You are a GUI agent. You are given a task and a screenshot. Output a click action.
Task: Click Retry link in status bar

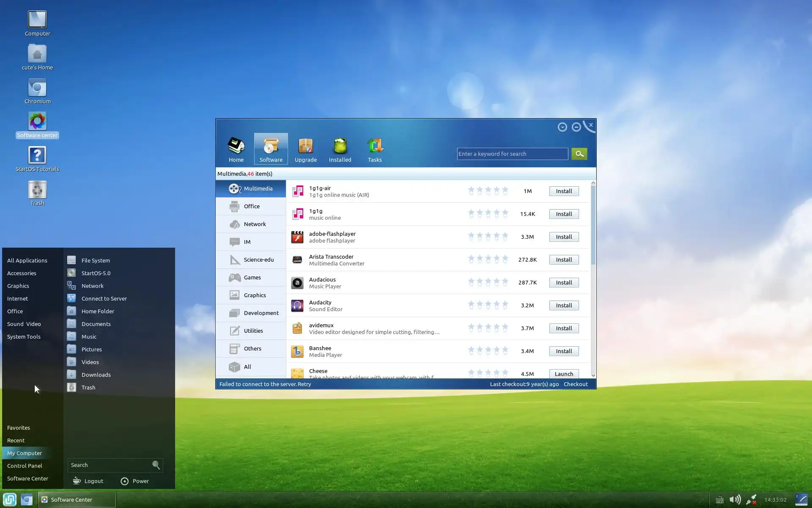[x=304, y=384]
